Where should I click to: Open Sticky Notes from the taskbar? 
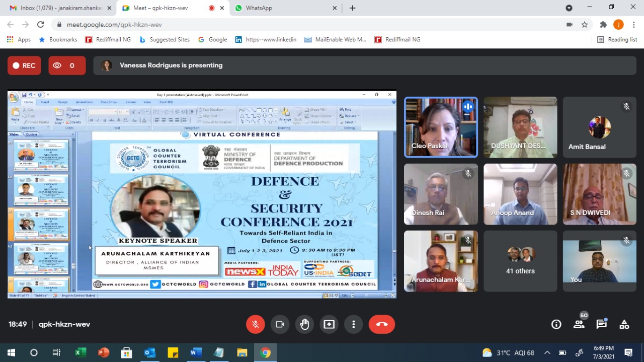(x=173, y=352)
